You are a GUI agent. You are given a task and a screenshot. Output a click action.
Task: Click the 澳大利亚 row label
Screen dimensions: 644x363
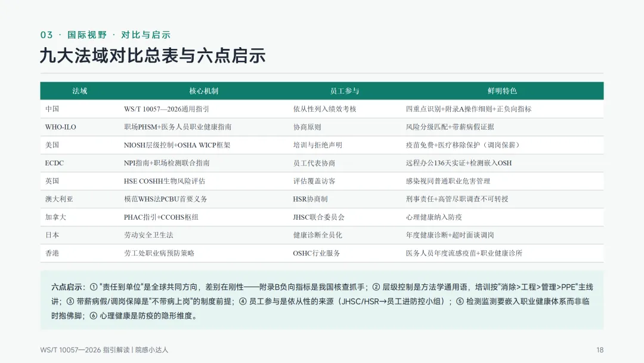(x=59, y=199)
